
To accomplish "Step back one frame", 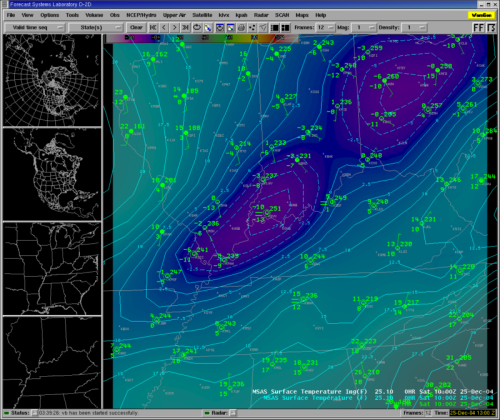I will coord(164,27).
